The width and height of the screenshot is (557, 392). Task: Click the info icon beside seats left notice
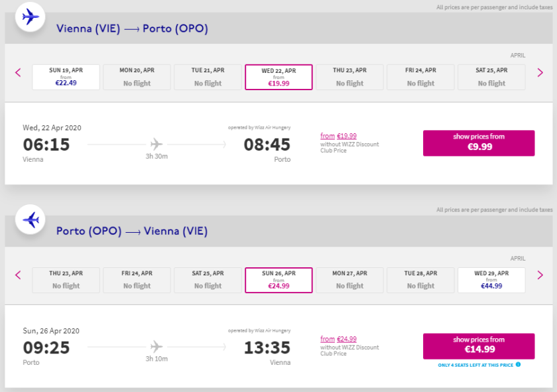pos(519,364)
